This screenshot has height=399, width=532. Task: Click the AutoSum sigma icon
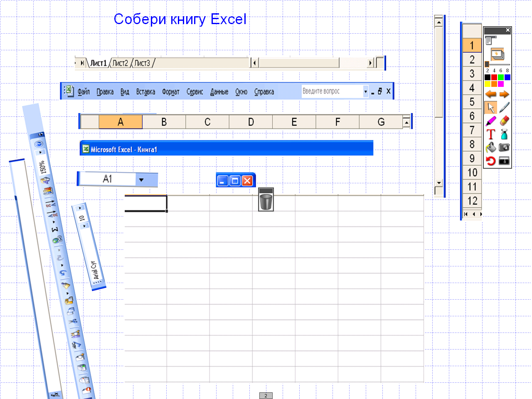(54, 229)
